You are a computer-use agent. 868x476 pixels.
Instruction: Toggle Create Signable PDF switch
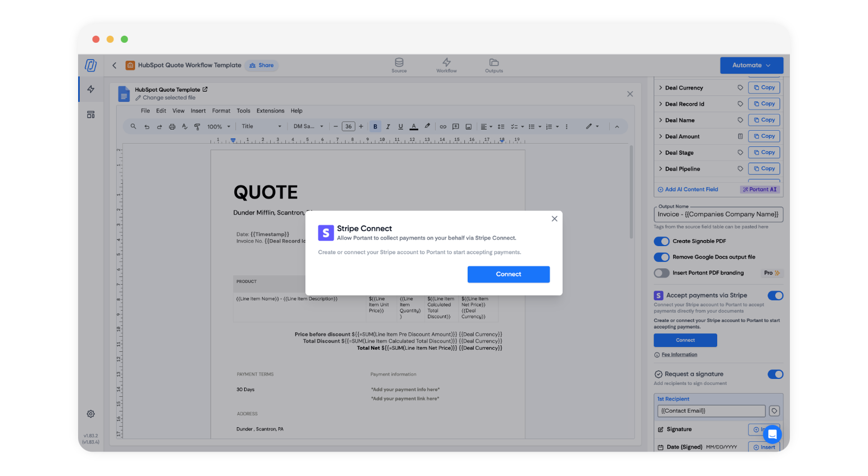point(661,241)
